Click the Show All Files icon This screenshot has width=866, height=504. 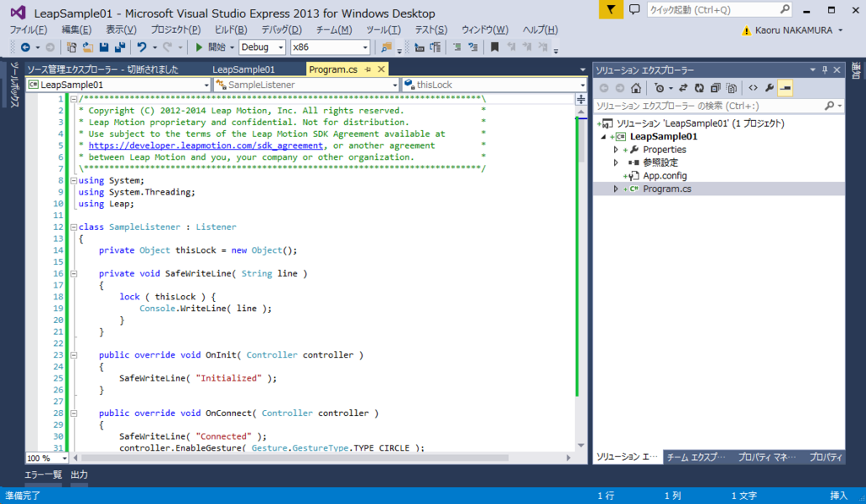click(x=732, y=88)
